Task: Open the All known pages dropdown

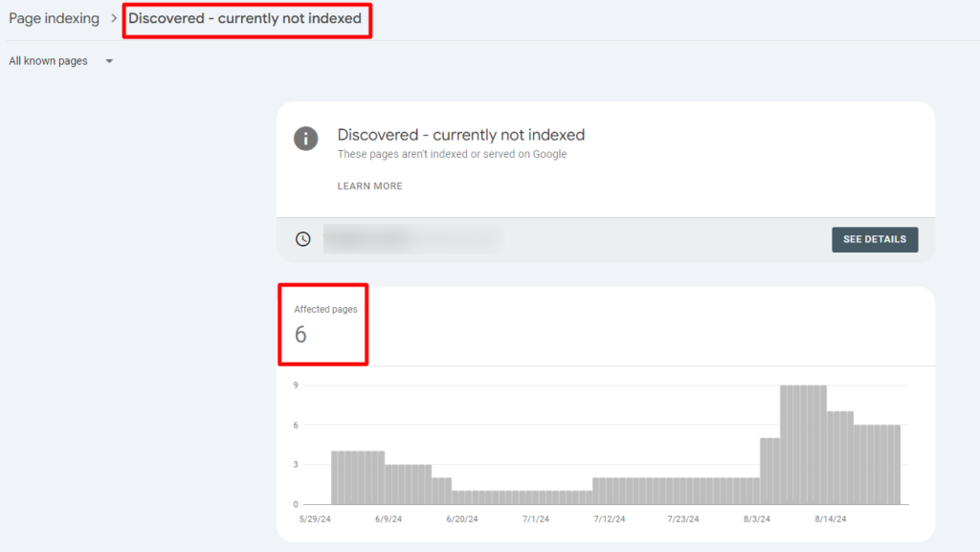Action: point(60,61)
